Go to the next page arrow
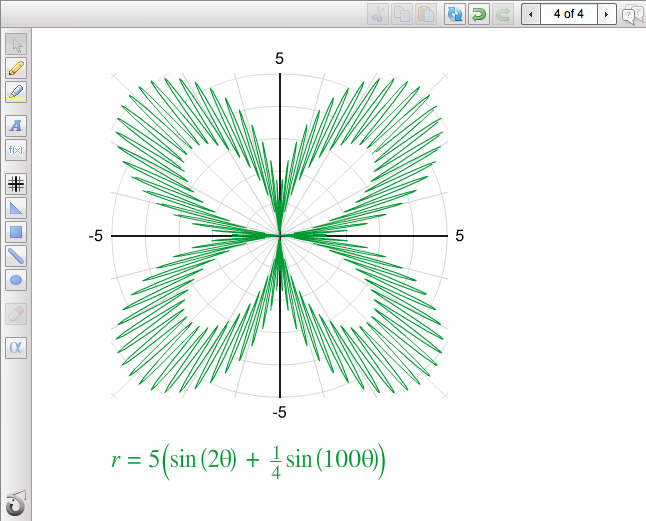 [x=605, y=14]
